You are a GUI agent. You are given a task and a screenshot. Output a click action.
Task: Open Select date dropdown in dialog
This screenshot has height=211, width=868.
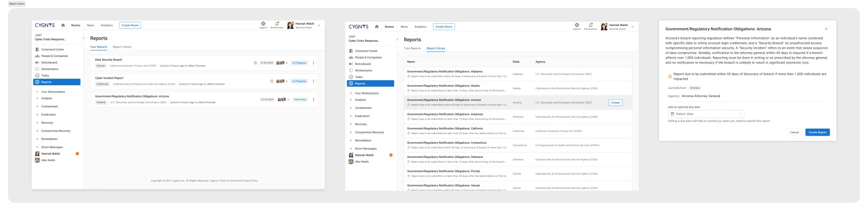[706, 114]
